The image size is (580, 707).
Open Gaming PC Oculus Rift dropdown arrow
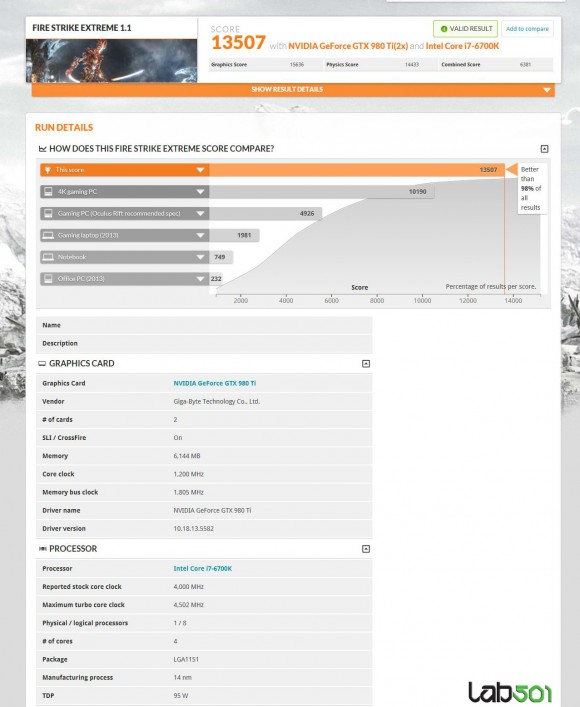coord(200,213)
